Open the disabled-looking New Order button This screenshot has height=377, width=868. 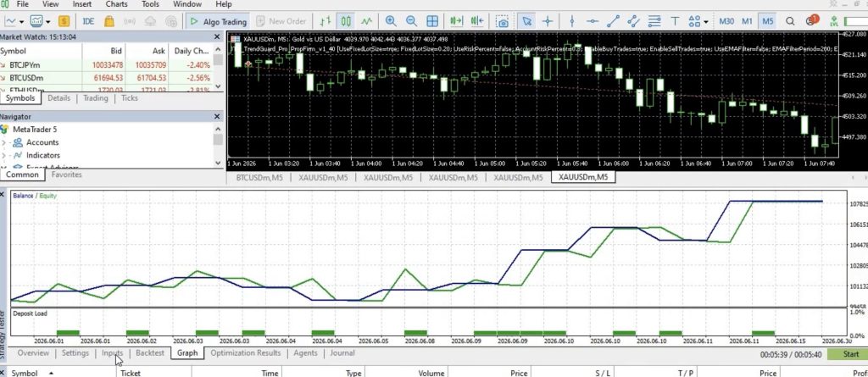(x=281, y=21)
